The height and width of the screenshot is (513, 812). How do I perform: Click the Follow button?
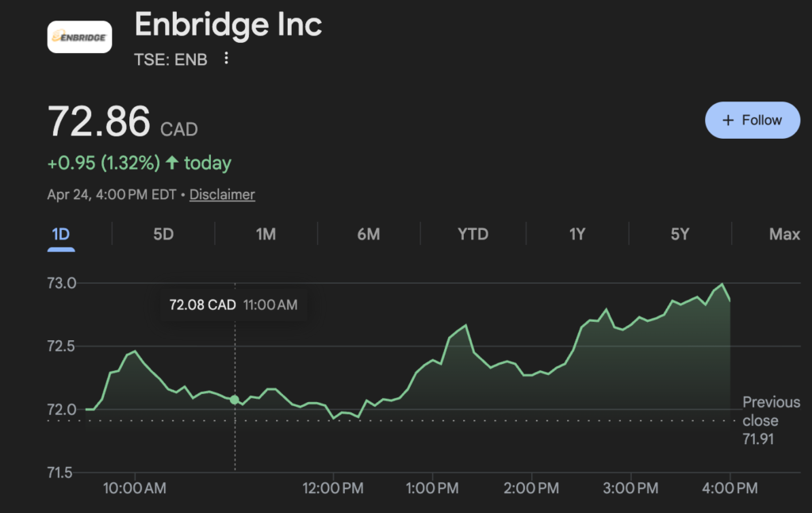(752, 121)
